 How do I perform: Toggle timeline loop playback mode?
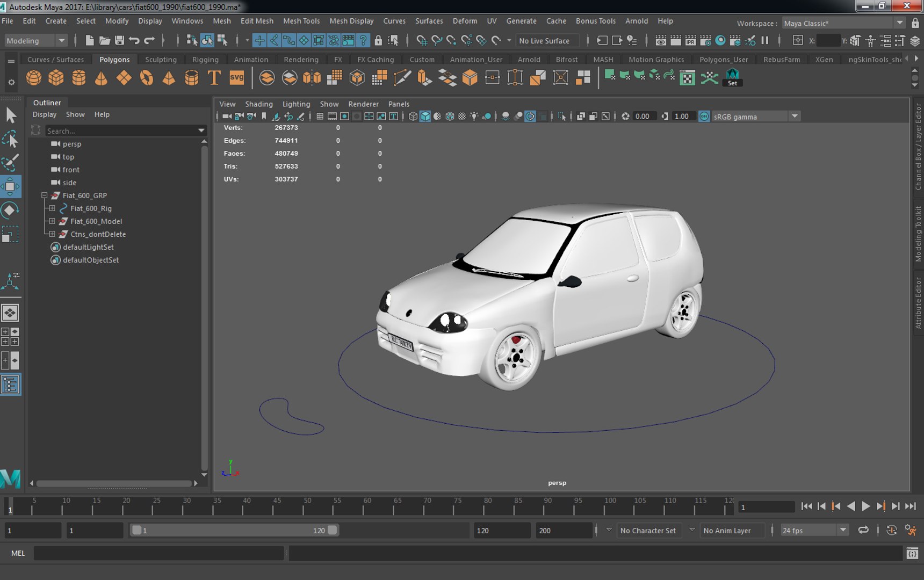point(863,530)
